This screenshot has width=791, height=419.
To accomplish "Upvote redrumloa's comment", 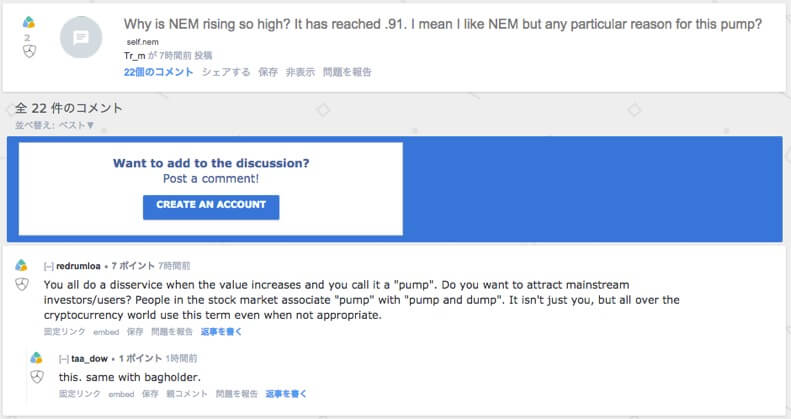I will point(22,265).
